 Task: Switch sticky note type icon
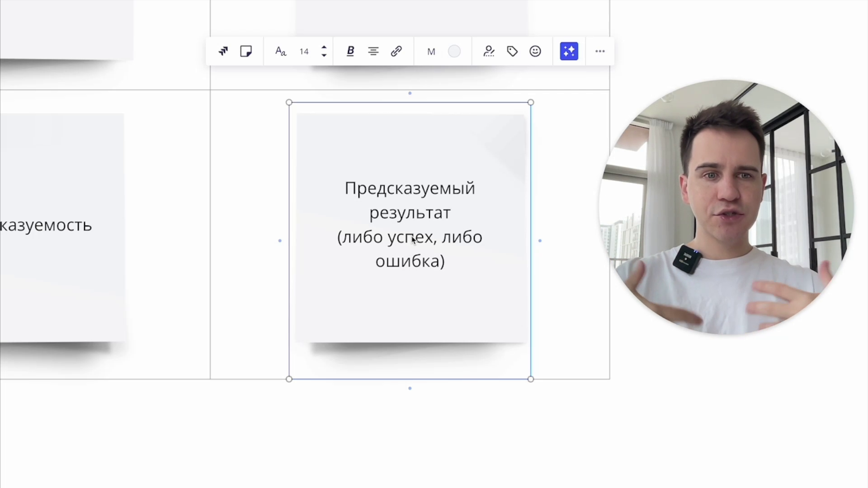click(x=246, y=51)
